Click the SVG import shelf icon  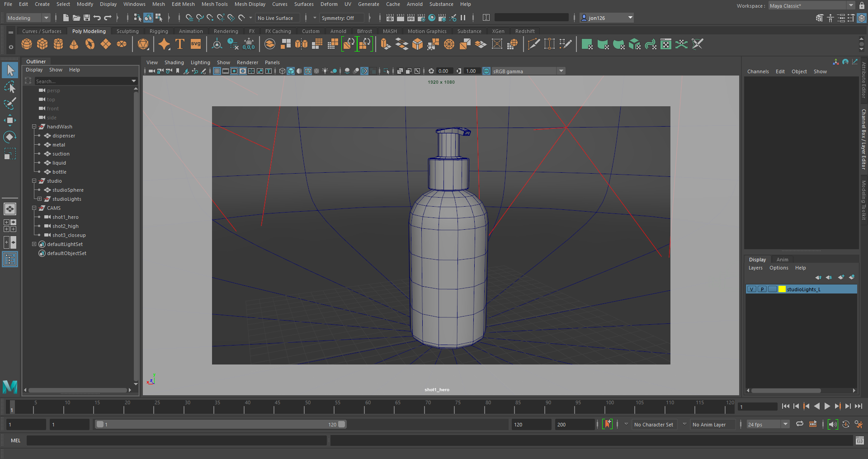196,44
